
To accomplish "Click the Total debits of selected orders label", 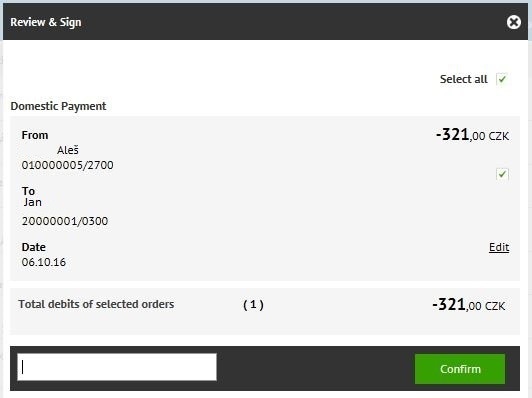I will 96,304.
